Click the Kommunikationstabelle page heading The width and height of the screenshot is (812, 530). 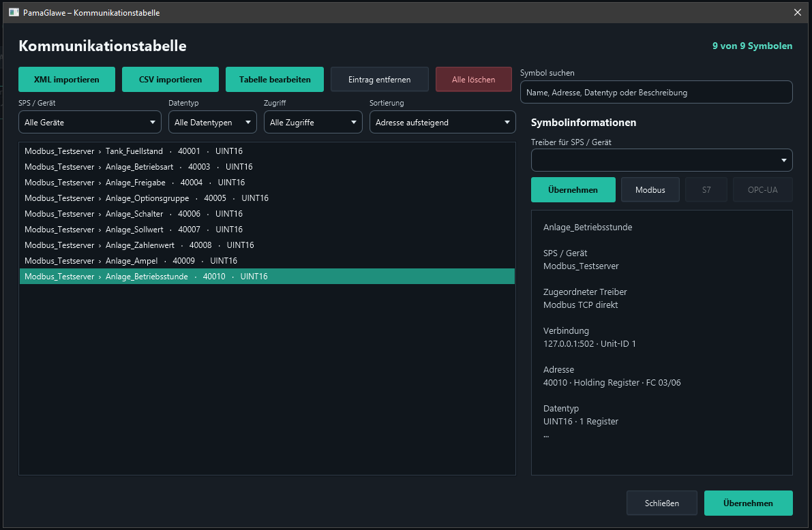tap(102, 46)
